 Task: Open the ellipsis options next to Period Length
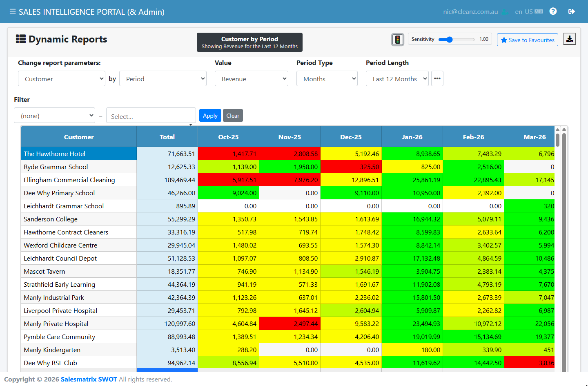tap(437, 78)
